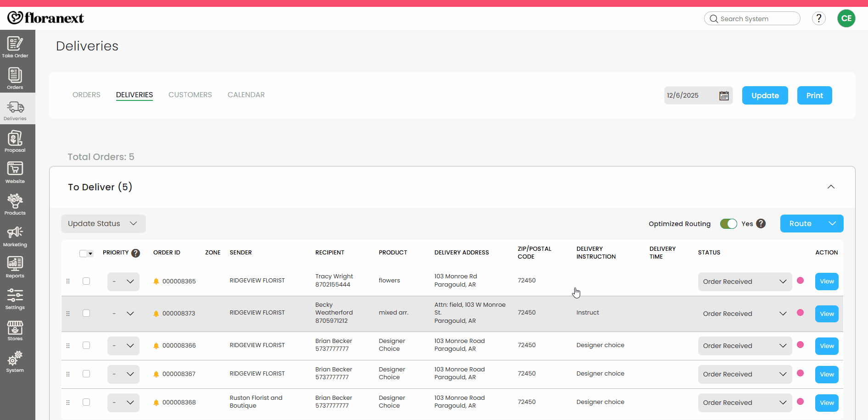Click the Print button
The width and height of the screenshot is (868, 420).
[x=815, y=95]
